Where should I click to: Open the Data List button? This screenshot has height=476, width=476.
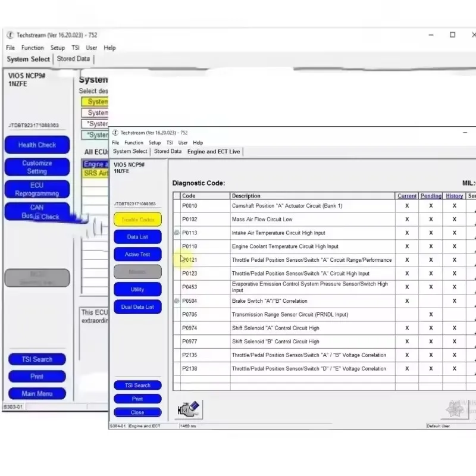[x=137, y=237]
